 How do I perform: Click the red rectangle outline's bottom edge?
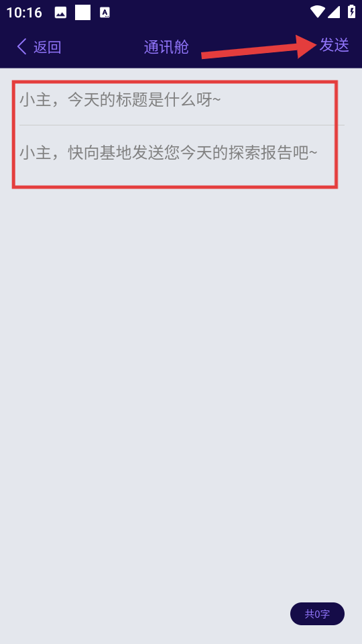click(175, 187)
